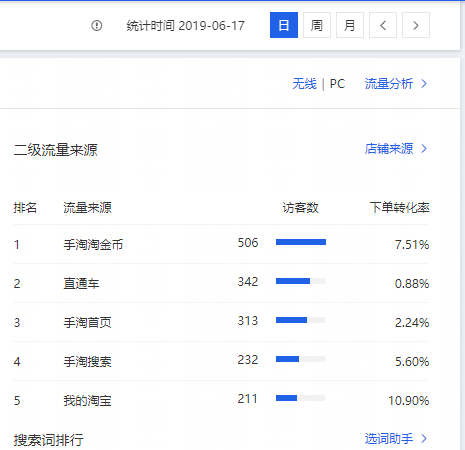Switch to the 月 (month) period
The width and height of the screenshot is (465, 450).
pos(350,25)
